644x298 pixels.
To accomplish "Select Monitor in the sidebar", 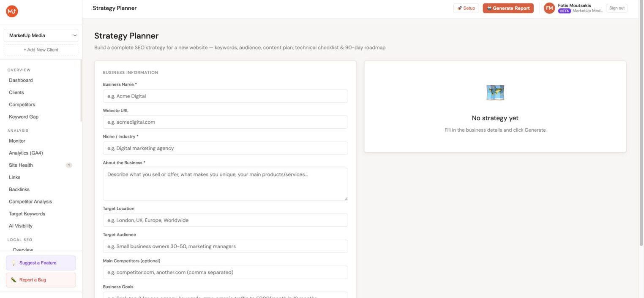I will pos(17,141).
